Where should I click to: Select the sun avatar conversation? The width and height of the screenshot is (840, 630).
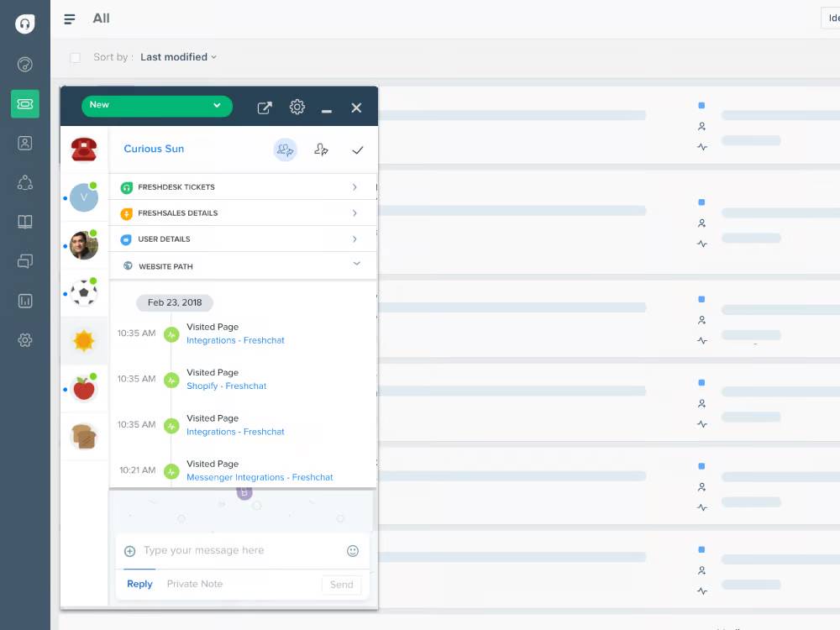(x=84, y=341)
